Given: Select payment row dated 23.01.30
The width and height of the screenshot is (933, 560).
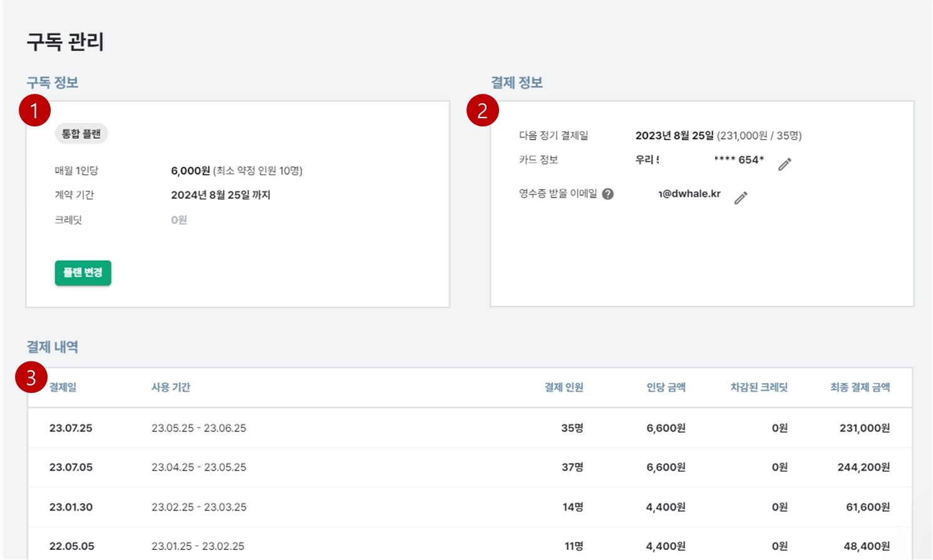Looking at the screenshot, I should point(470,507).
